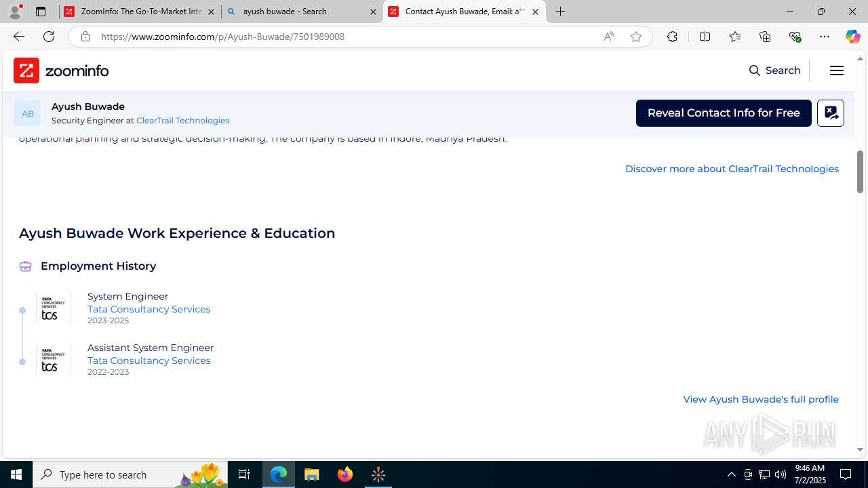
Task: Close the Contact Ayush Buwade tab
Action: pyautogui.click(x=535, y=12)
